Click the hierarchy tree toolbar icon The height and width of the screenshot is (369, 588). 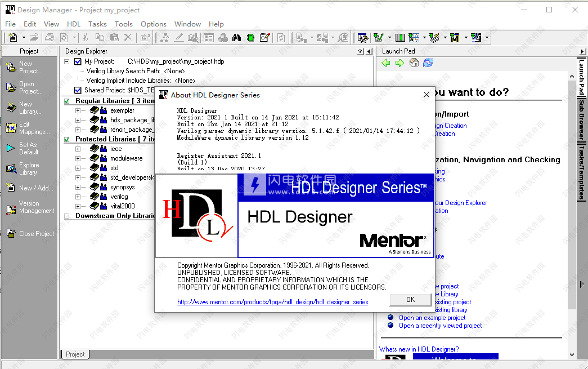pos(164,38)
